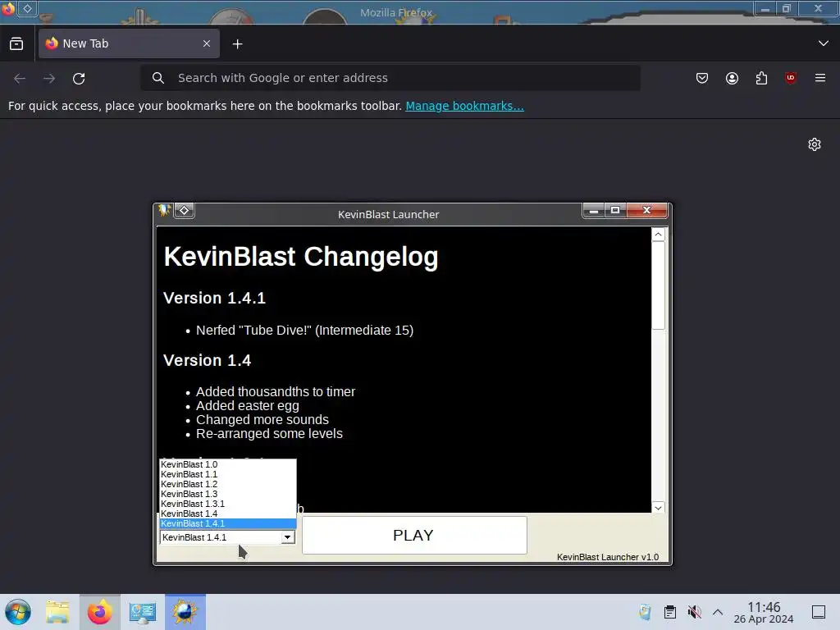Image resolution: width=840 pixels, height=630 pixels.
Task: Click the changelog vertical scrollbar thumb
Action: click(x=659, y=285)
